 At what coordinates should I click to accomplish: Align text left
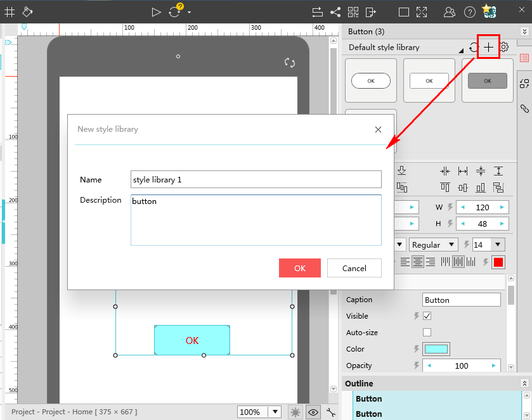click(405, 262)
